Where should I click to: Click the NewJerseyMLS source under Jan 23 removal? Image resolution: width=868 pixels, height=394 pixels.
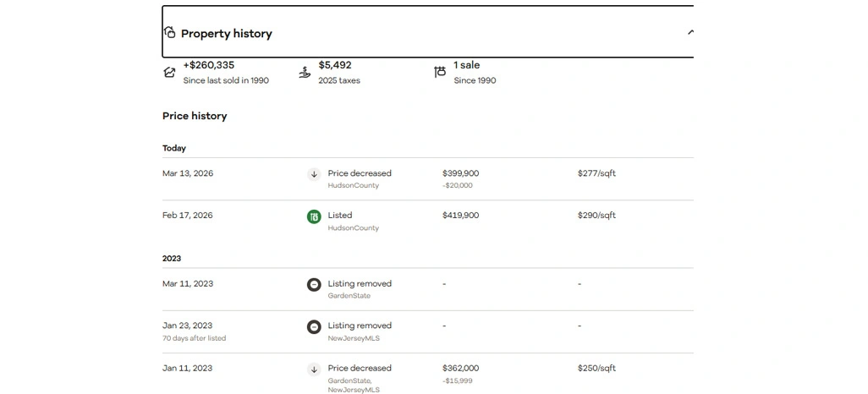[x=354, y=338]
